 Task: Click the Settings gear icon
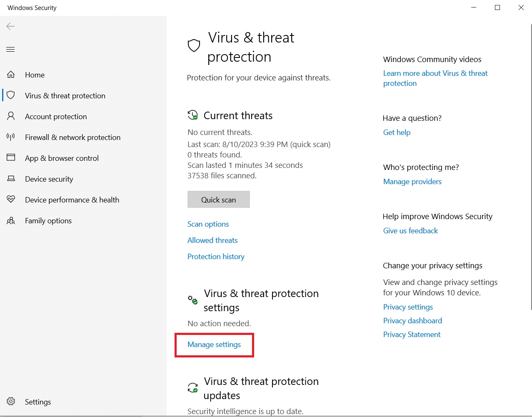coord(11,402)
